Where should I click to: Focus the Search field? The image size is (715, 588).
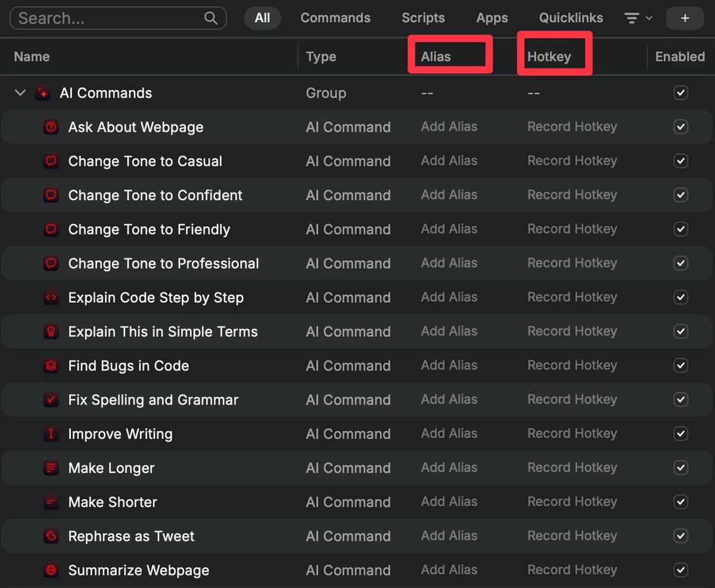coord(118,18)
